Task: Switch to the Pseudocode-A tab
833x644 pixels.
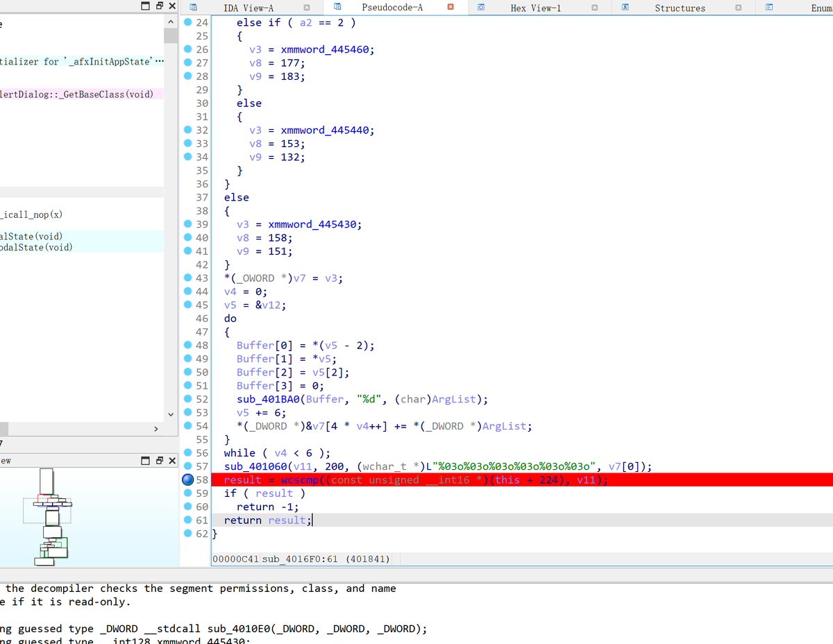Action: click(x=392, y=8)
